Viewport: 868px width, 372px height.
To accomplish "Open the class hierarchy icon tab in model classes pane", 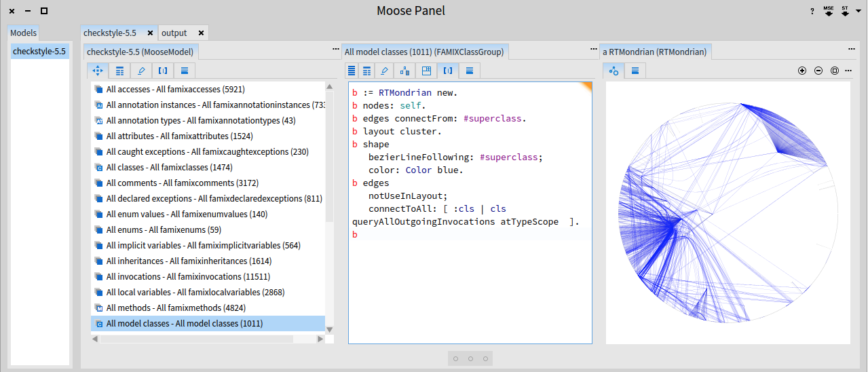I will point(405,71).
